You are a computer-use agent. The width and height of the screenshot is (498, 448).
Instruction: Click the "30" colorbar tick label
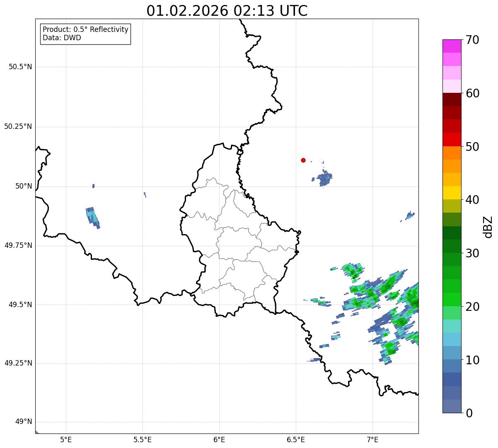[x=472, y=253]
